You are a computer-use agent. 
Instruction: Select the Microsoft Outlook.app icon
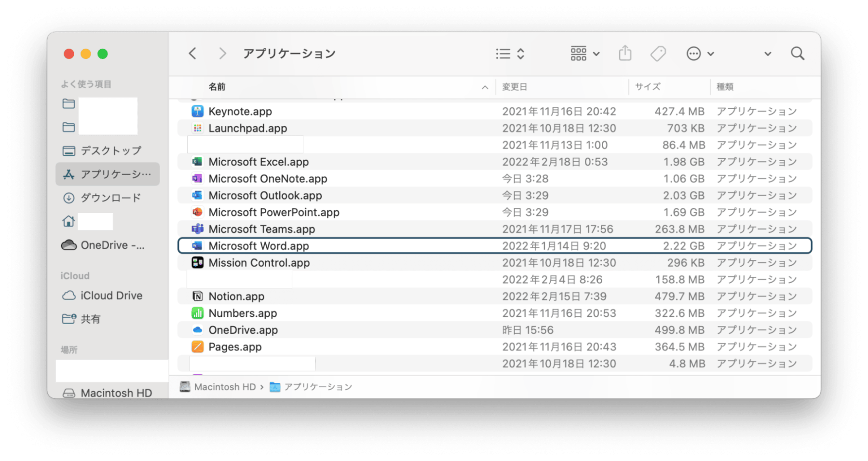197,196
